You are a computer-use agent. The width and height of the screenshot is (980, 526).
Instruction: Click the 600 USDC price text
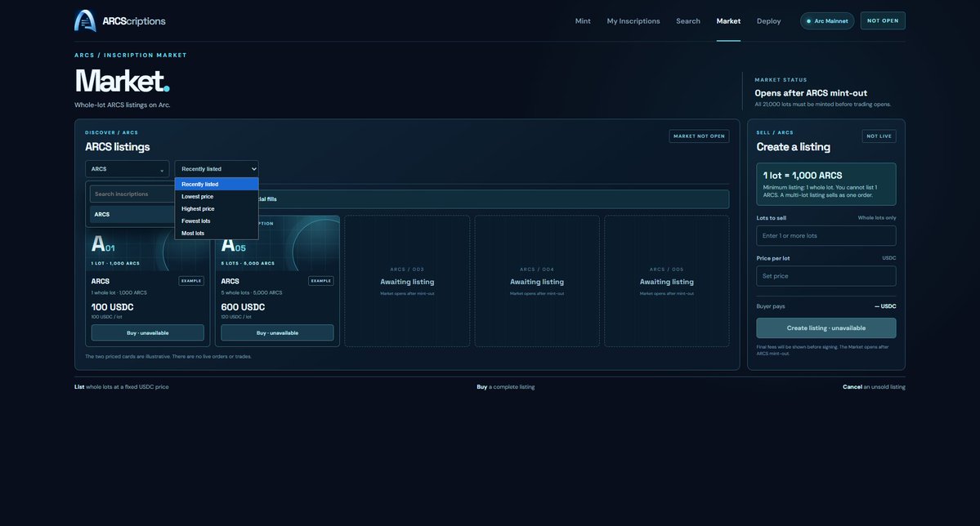point(243,307)
